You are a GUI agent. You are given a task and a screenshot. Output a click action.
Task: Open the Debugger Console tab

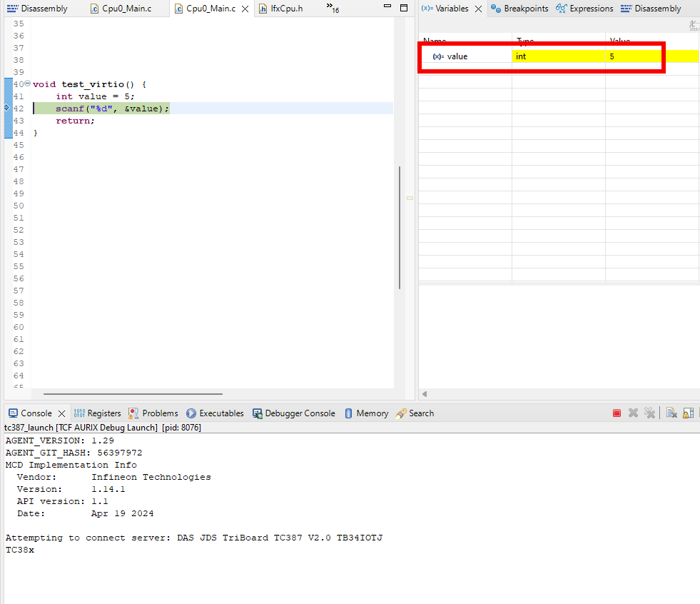click(x=293, y=413)
